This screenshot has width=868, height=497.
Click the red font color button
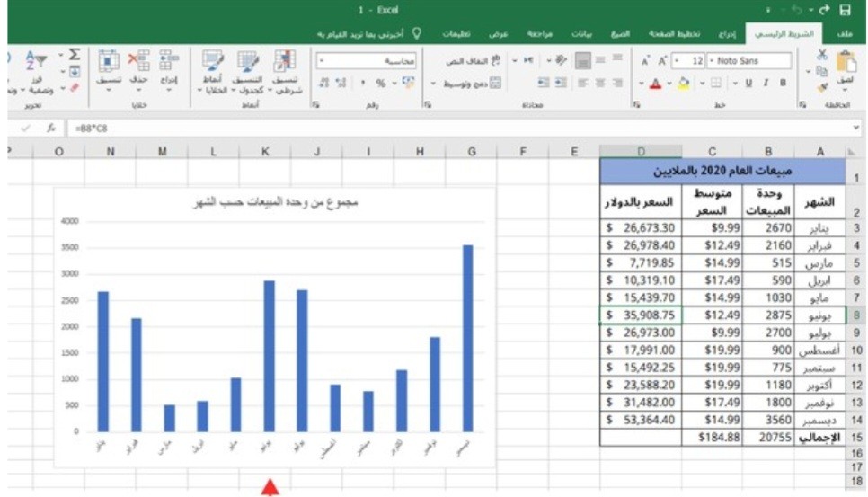click(656, 83)
